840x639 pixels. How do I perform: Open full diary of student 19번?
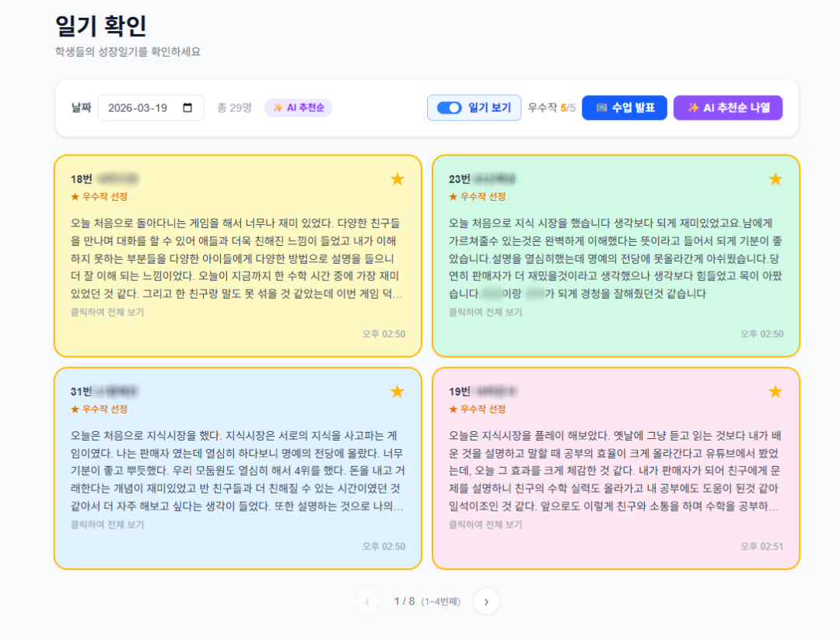[485, 525]
